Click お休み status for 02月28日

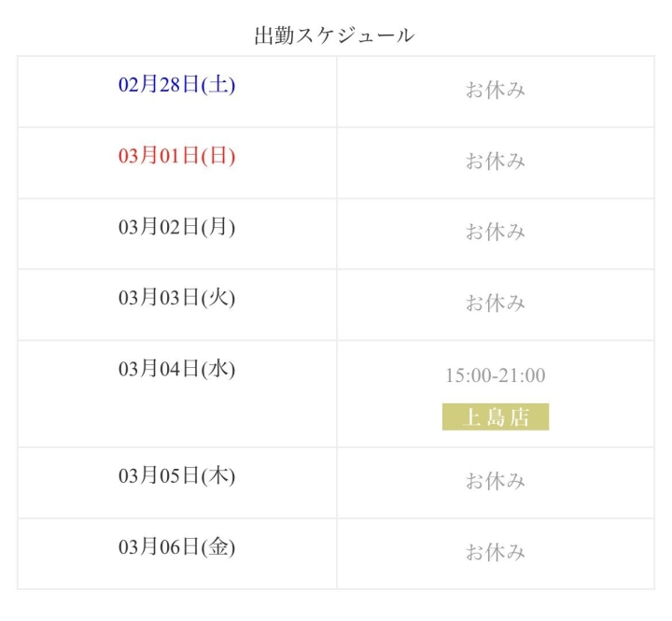[x=495, y=91]
